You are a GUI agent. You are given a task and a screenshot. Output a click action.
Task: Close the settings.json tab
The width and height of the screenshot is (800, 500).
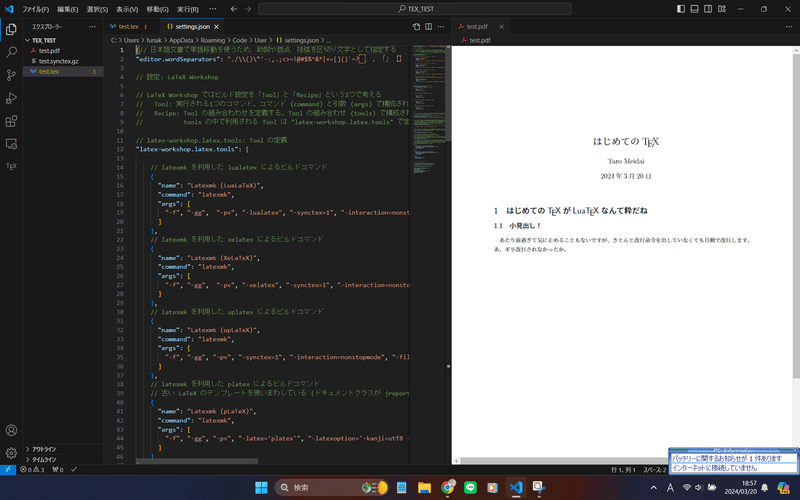click(x=216, y=27)
